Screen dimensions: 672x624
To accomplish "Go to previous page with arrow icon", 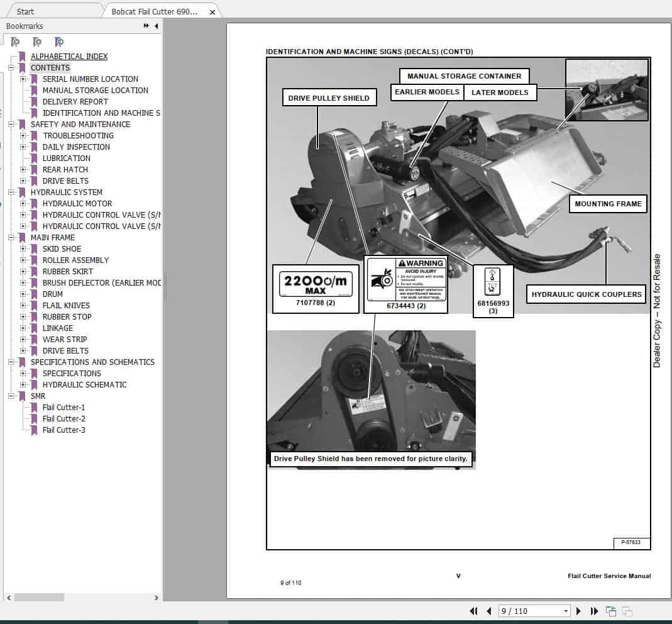I will [488, 611].
